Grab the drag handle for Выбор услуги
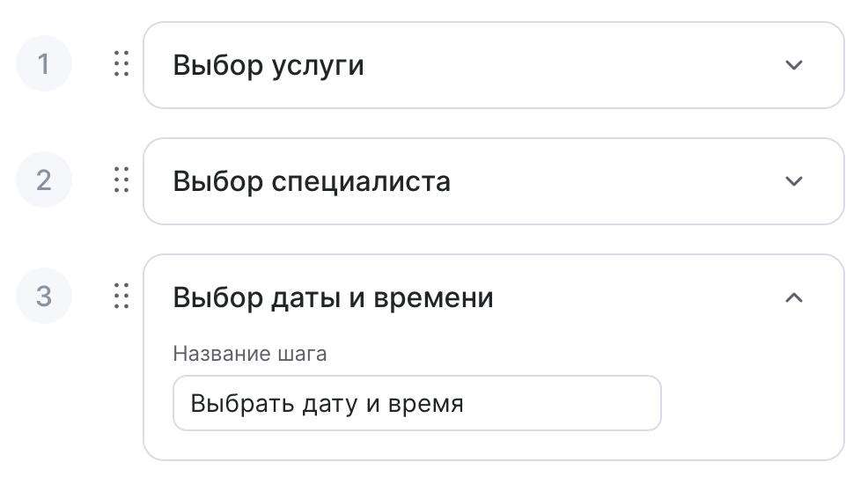The height and width of the screenshot is (484, 868). coord(122,65)
